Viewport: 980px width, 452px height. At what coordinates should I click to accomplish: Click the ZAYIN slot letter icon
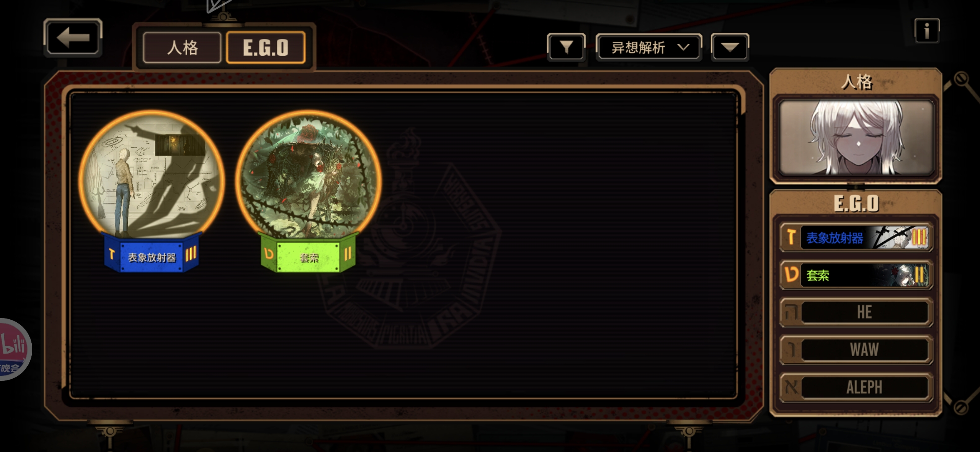(791, 237)
